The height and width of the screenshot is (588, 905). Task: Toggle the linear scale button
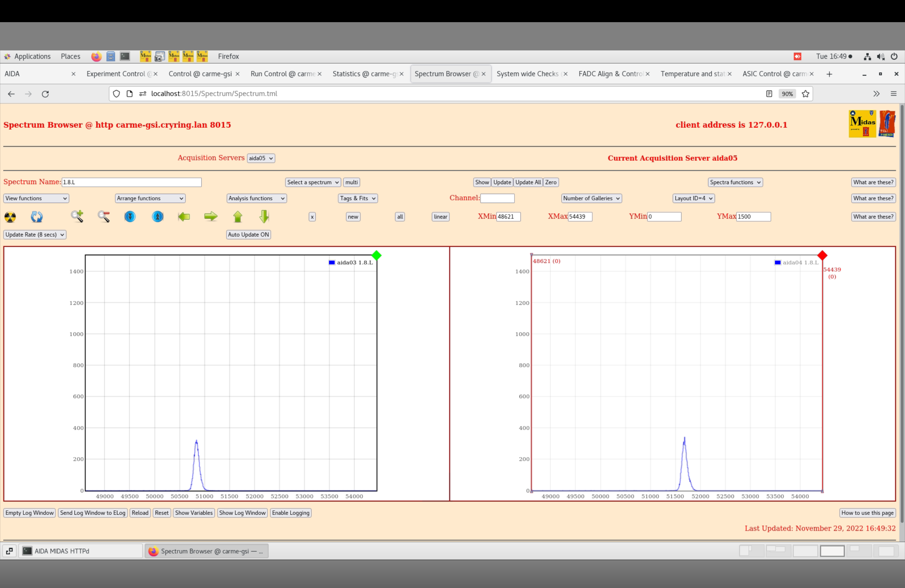point(440,217)
